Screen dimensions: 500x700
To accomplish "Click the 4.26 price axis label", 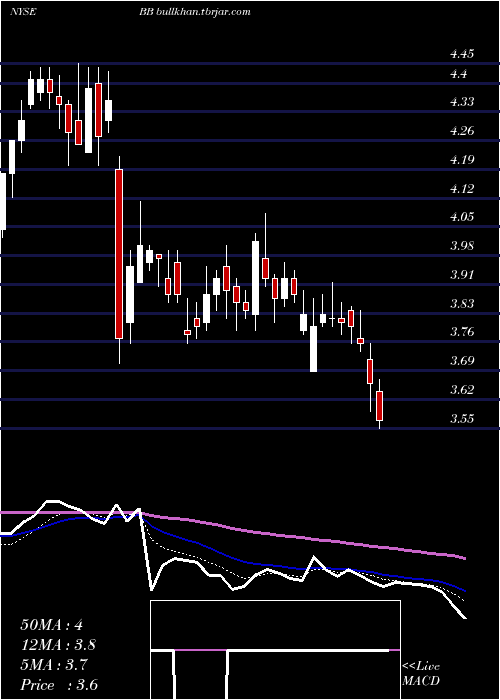I will (x=462, y=131).
